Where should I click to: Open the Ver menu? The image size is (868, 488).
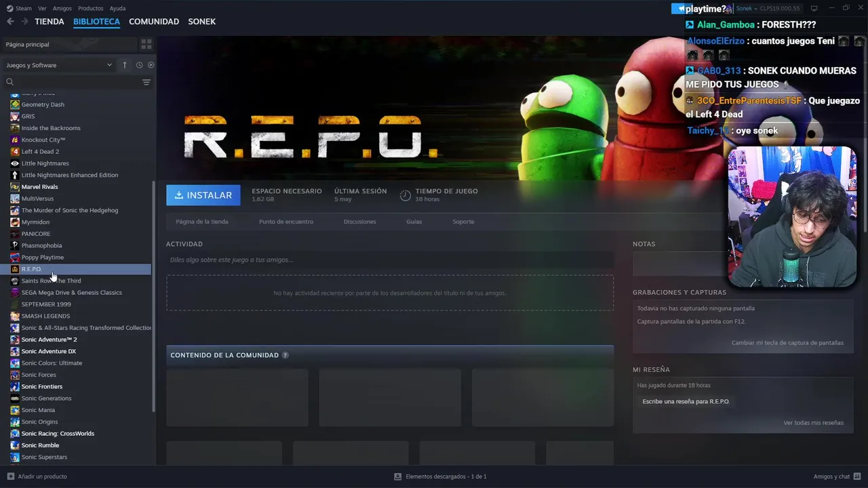[x=42, y=8]
